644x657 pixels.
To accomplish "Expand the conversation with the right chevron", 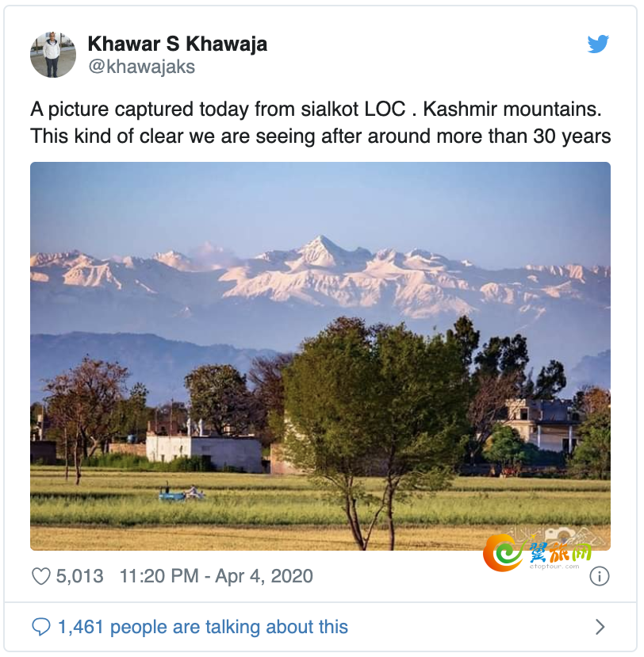I will 600,627.
